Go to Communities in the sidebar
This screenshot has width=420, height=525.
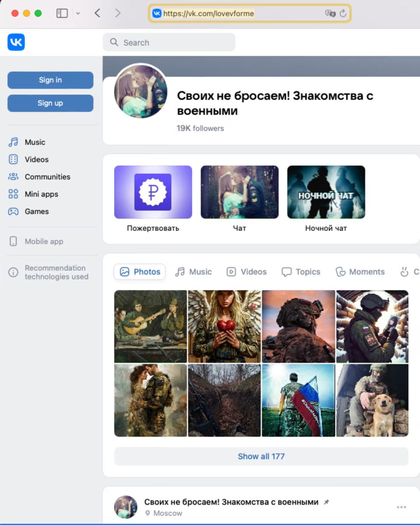(47, 177)
